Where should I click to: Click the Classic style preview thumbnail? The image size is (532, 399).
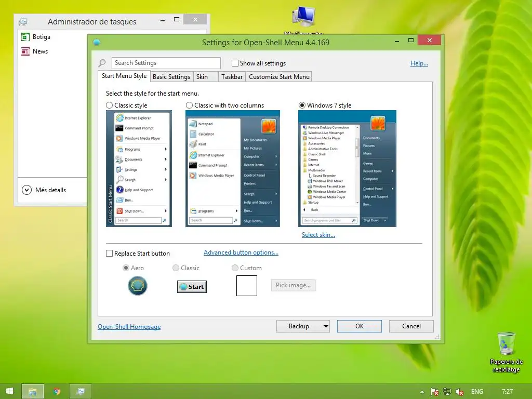click(x=139, y=169)
